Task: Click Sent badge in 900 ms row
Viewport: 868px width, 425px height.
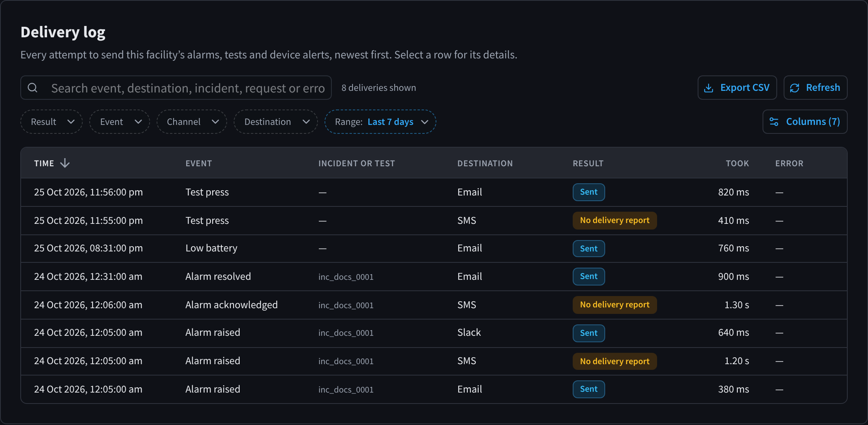Action: (589, 276)
